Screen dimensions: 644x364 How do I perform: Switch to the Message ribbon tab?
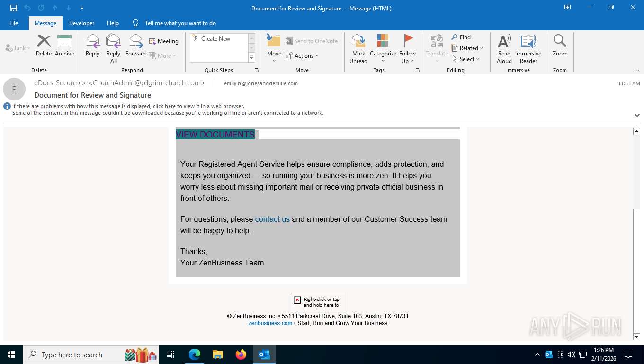(45, 23)
